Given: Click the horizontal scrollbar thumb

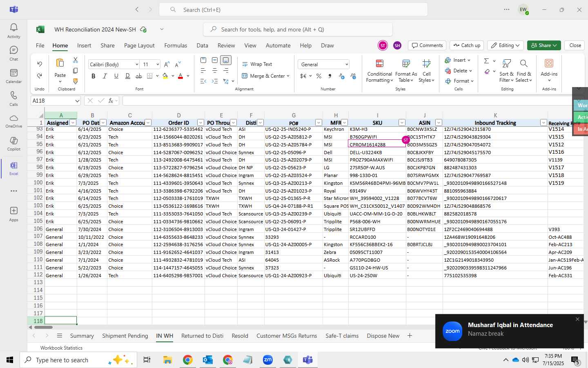Looking at the screenshot, I should click(43, 327).
